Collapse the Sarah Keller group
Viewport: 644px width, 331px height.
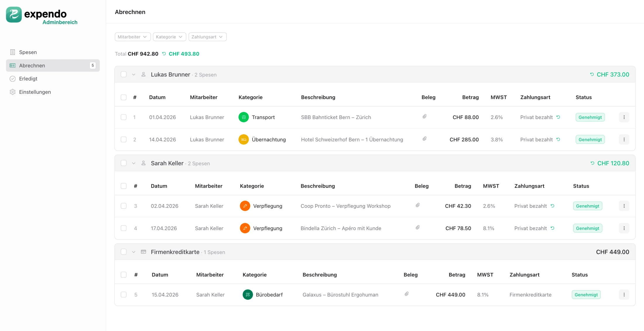[133, 163]
